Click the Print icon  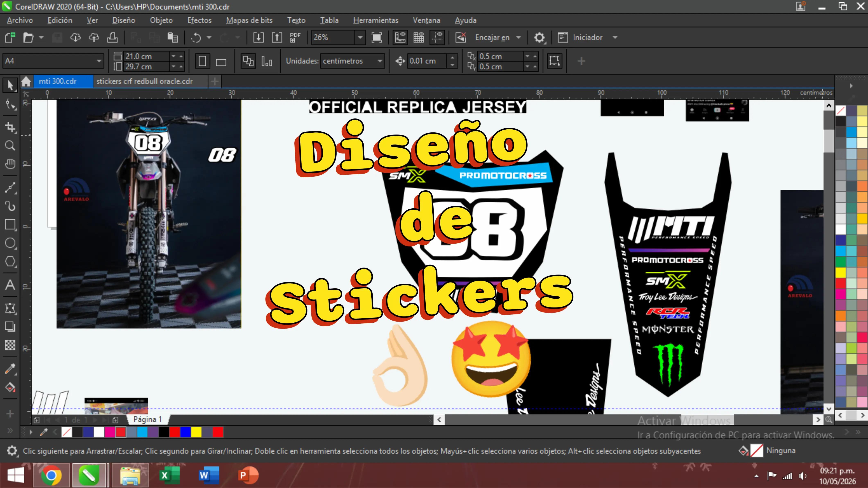[112, 37]
